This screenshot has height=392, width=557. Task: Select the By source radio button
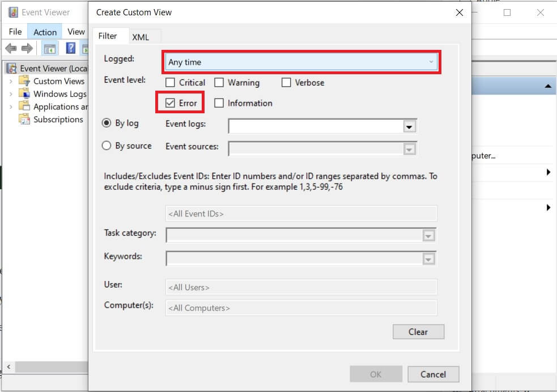(106, 146)
